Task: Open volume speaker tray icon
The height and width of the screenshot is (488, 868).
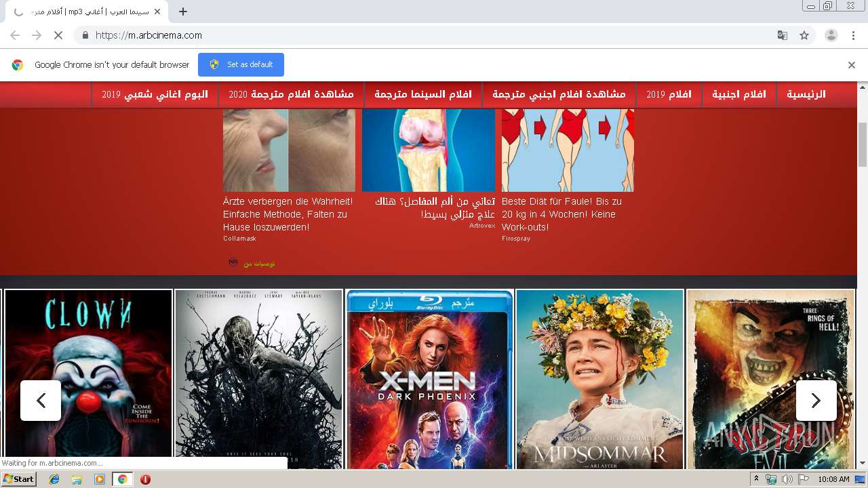Action: pos(787,479)
